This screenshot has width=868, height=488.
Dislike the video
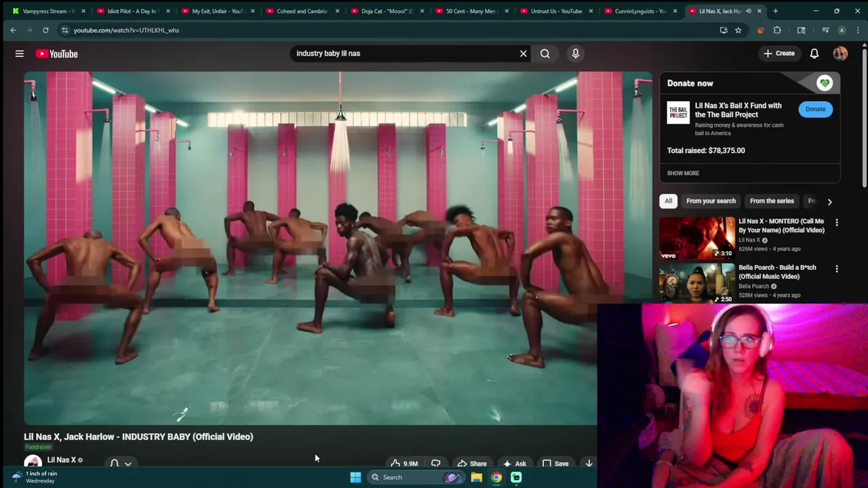tap(436, 464)
